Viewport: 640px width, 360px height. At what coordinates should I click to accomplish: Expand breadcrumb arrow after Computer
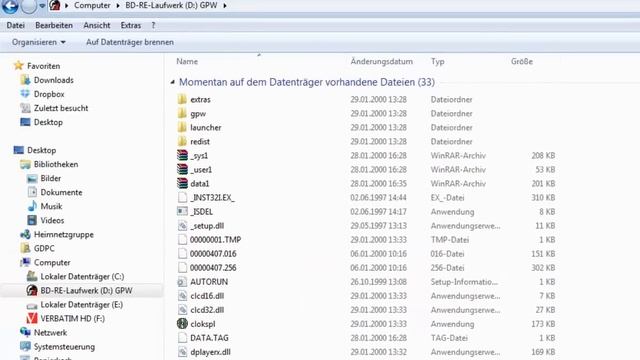click(x=118, y=6)
